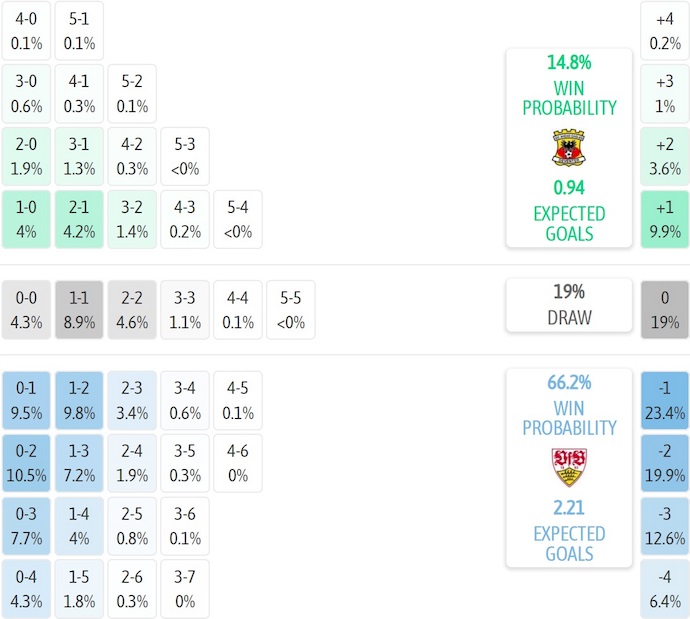Select the 5-5 draw tile
690x619 pixels.
click(x=291, y=309)
